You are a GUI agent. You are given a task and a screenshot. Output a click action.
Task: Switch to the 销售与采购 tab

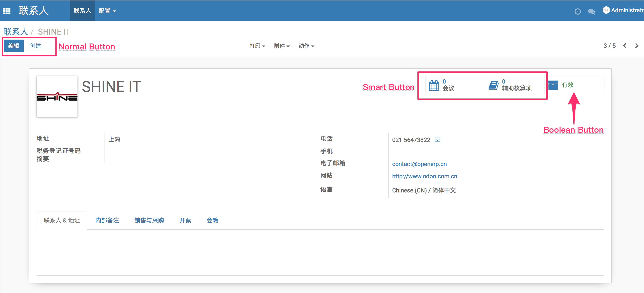pyautogui.click(x=149, y=220)
